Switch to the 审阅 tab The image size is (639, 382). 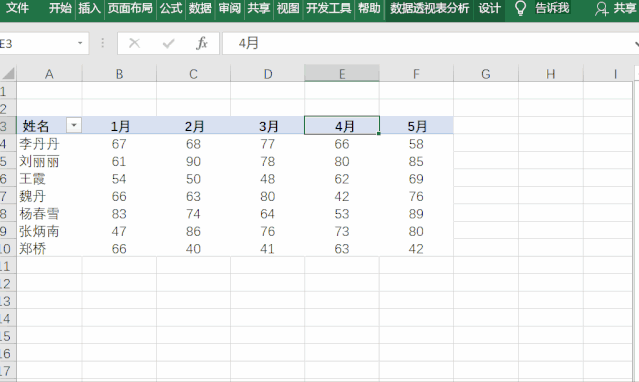[x=229, y=8]
